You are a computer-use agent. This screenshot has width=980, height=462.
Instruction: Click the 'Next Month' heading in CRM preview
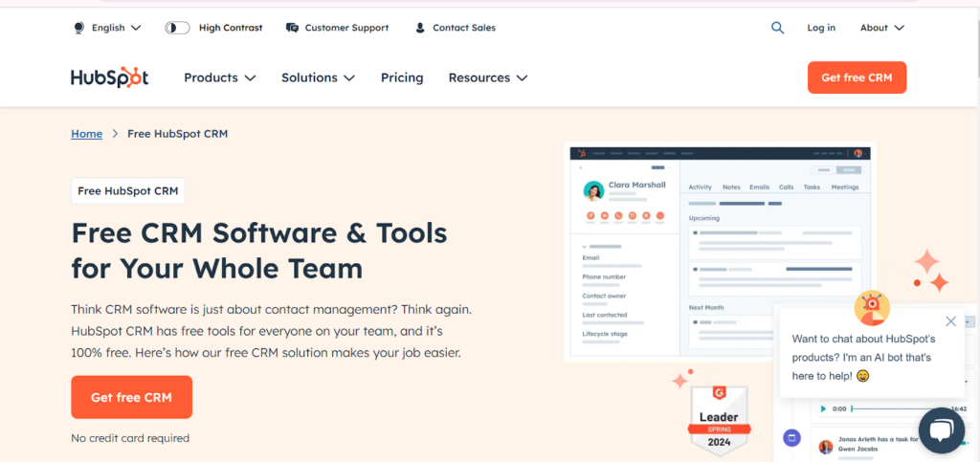pyautogui.click(x=706, y=307)
